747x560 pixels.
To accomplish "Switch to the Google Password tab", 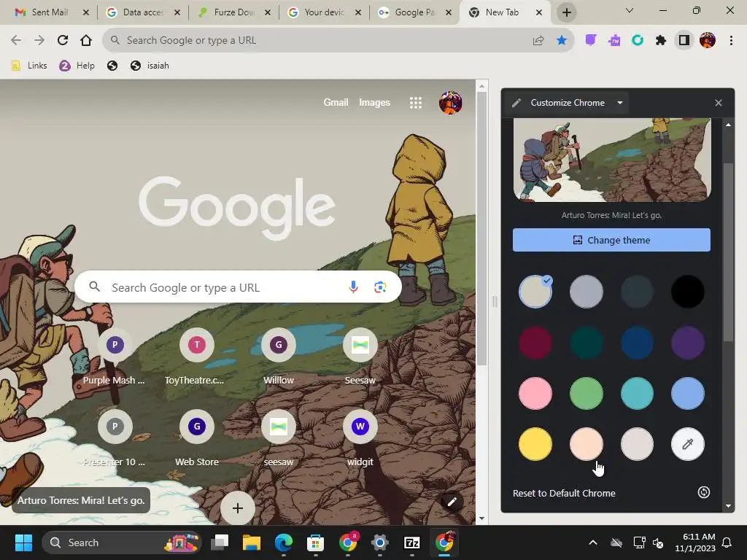I will click(415, 12).
